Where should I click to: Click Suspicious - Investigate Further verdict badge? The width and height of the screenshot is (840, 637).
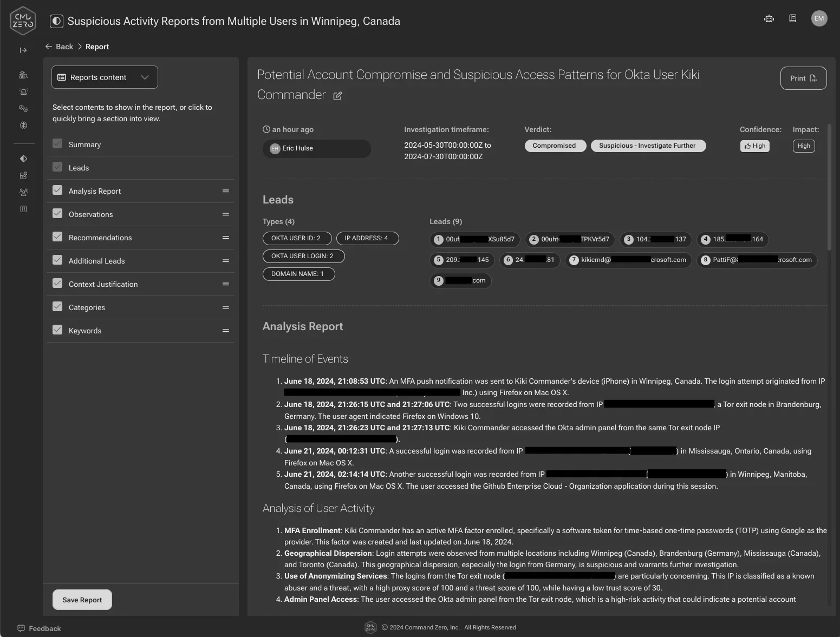(x=648, y=146)
